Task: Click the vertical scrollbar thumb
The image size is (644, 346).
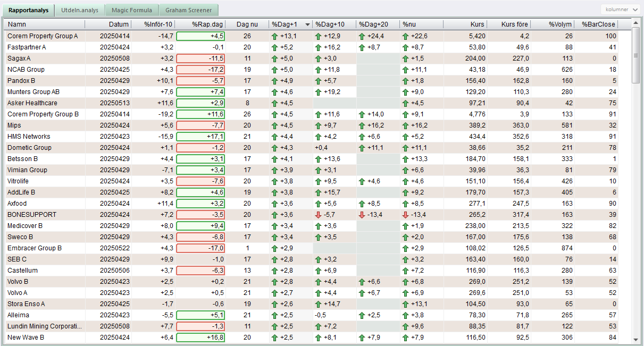Action: [x=635, y=55]
